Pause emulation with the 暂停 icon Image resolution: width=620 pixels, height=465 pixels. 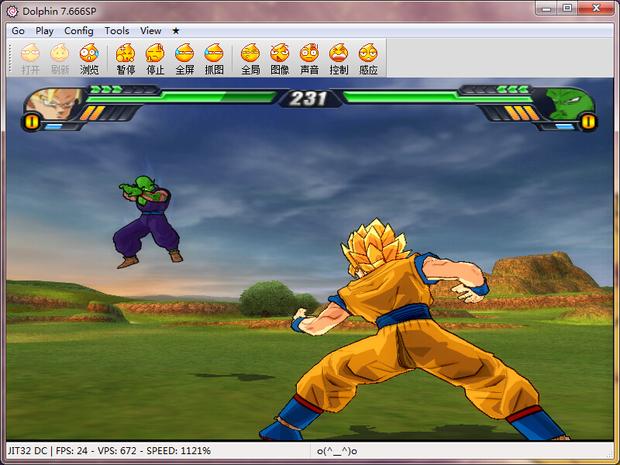pos(126,59)
